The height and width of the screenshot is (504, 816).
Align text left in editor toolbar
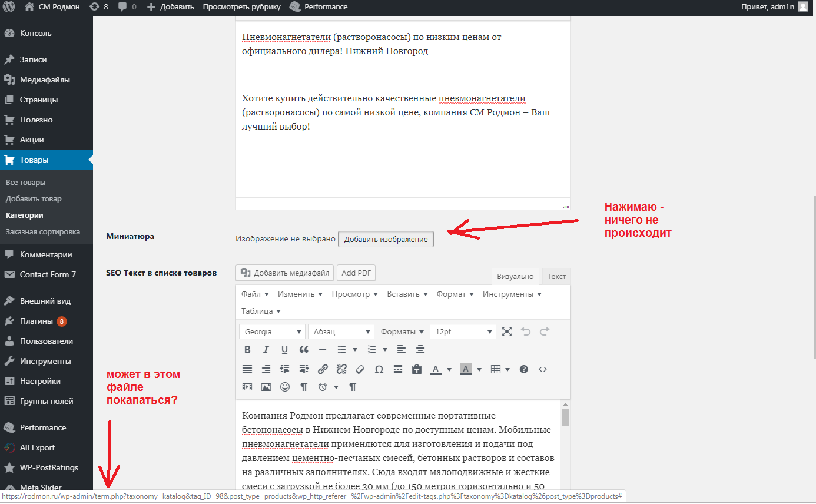pos(402,349)
